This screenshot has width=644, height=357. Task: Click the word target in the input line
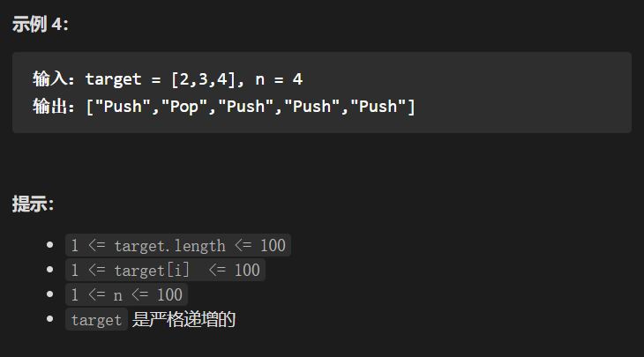tap(113, 79)
